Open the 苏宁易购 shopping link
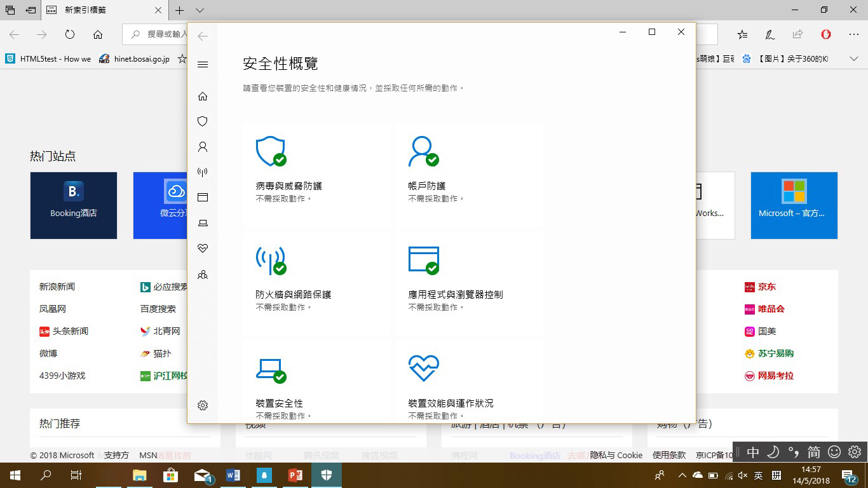868x488 pixels. click(x=769, y=353)
